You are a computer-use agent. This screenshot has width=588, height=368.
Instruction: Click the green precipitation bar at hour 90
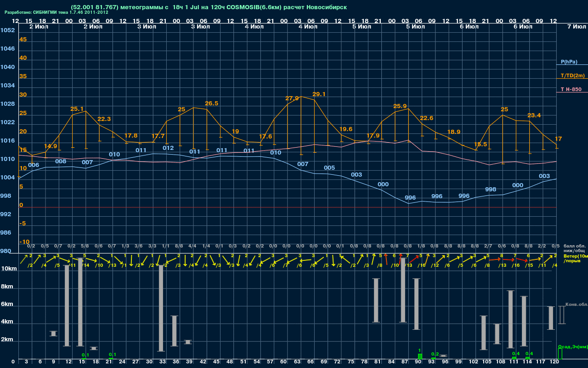tap(420, 356)
